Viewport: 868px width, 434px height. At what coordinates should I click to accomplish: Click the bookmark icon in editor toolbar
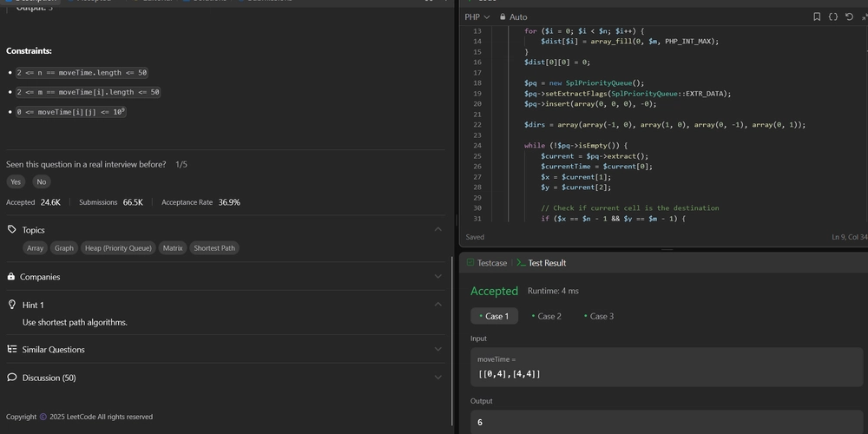pos(817,16)
